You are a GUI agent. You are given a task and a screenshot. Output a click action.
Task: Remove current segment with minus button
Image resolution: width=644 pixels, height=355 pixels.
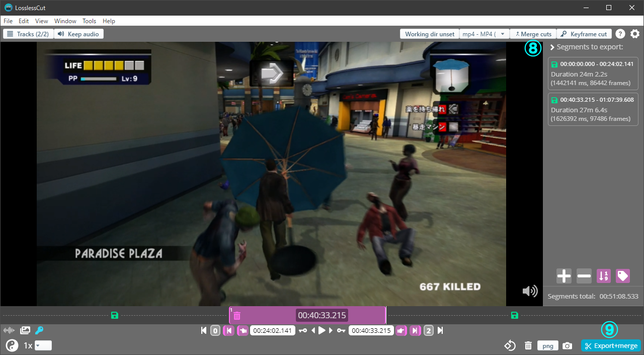[x=584, y=275]
